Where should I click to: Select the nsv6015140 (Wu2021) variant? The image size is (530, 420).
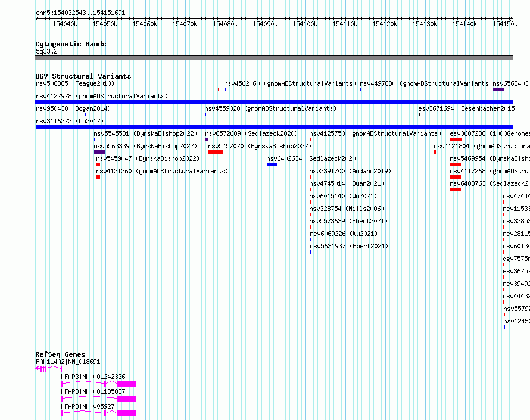343,196
